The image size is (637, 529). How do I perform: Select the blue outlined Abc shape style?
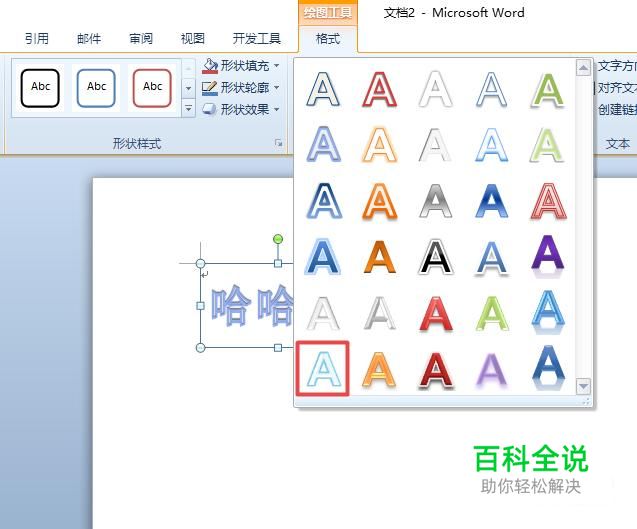[96, 88]
